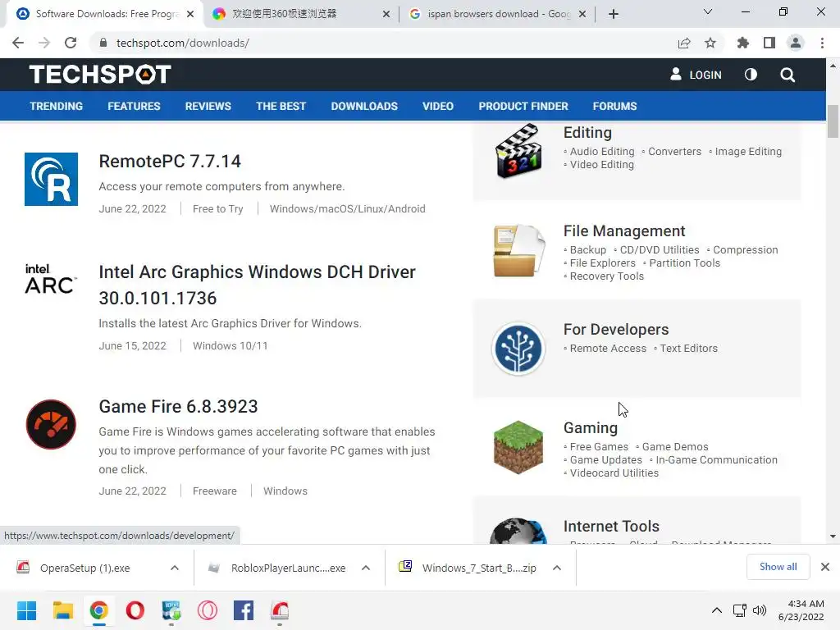
Task: Expand RobloxPlayerLauncher download options arrow
Action: point(366,568)
